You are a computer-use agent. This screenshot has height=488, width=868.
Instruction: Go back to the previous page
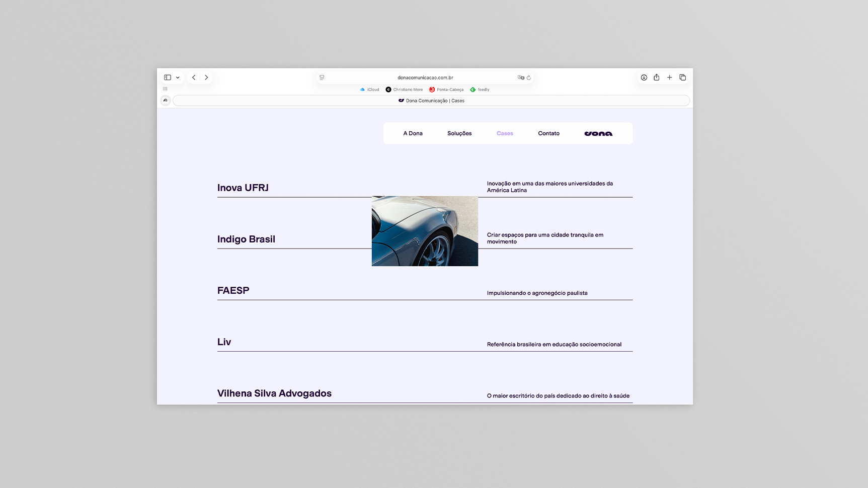click(194, 77)
